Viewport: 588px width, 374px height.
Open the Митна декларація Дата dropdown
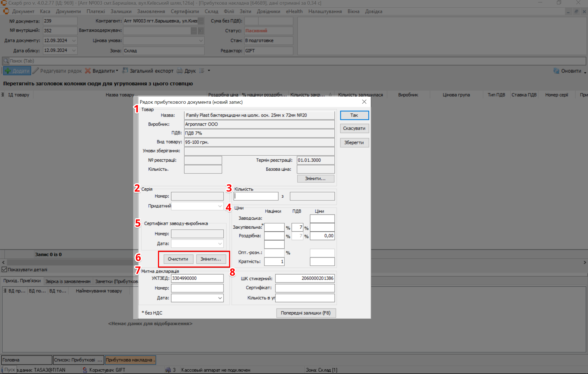click(x=220, y=298)
